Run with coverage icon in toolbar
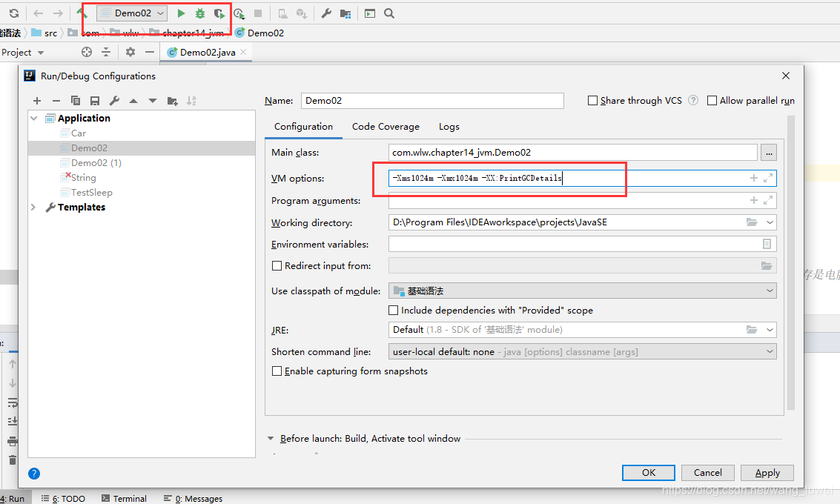 (219, 13)
